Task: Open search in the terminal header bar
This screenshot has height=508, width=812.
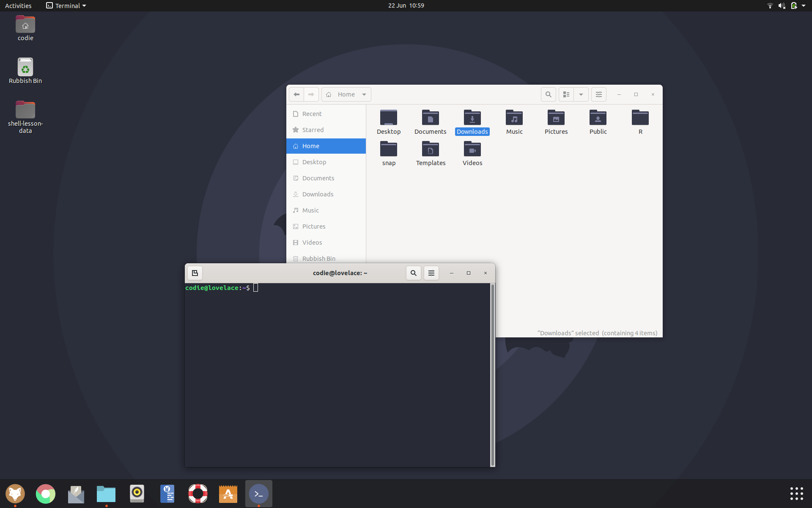Action: 414,273
